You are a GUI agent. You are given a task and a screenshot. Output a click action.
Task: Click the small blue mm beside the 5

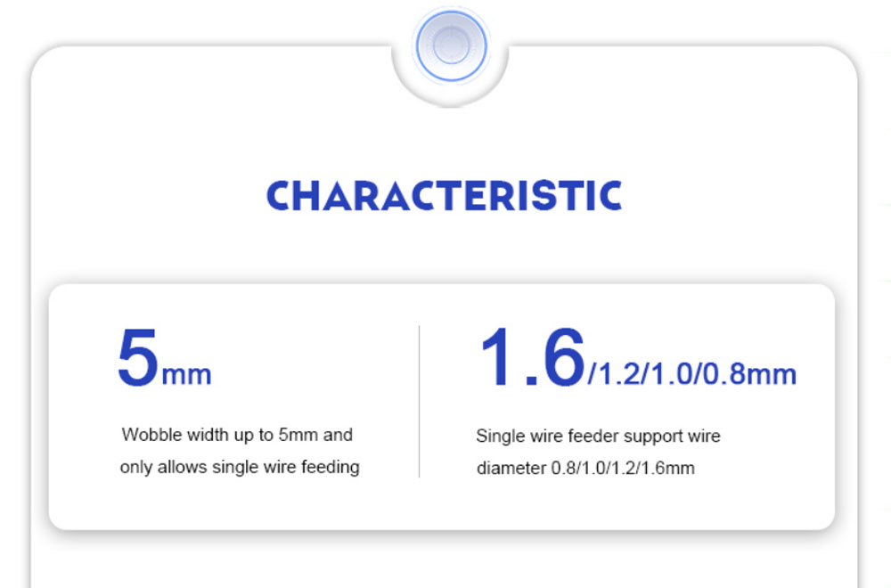point(186,376)
